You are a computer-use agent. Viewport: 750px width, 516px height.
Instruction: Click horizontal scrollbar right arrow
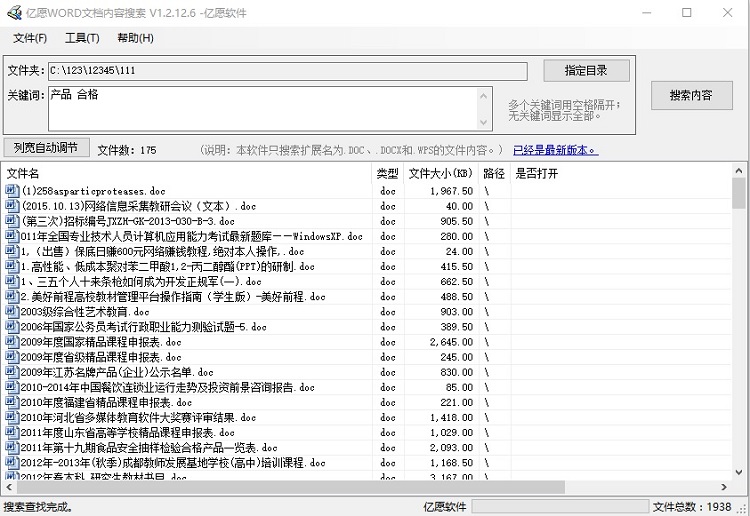[x=724, y=487]
